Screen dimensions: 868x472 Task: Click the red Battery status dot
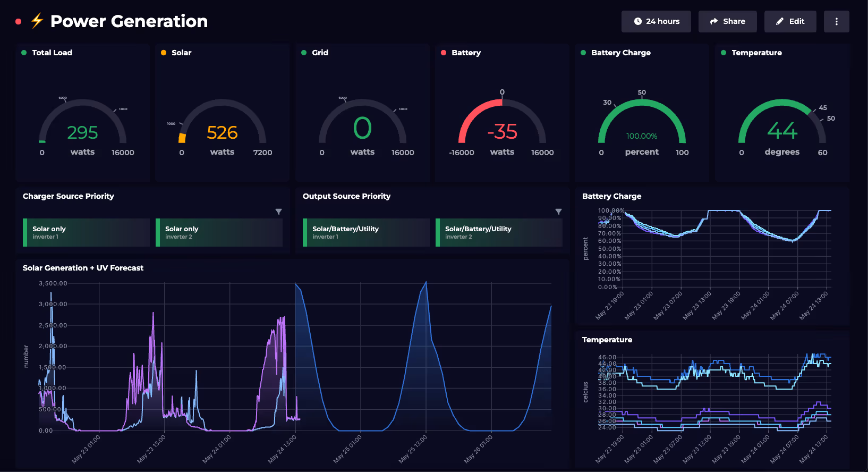[444, 53]
